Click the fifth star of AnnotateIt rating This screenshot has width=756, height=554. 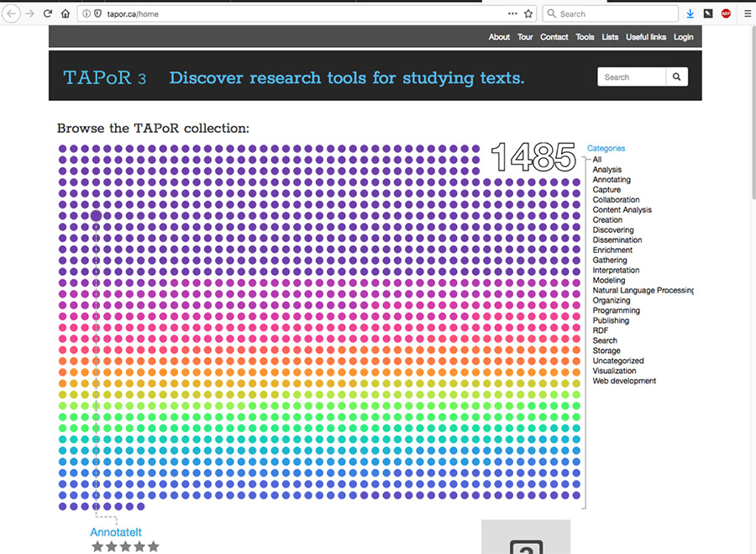154,546
